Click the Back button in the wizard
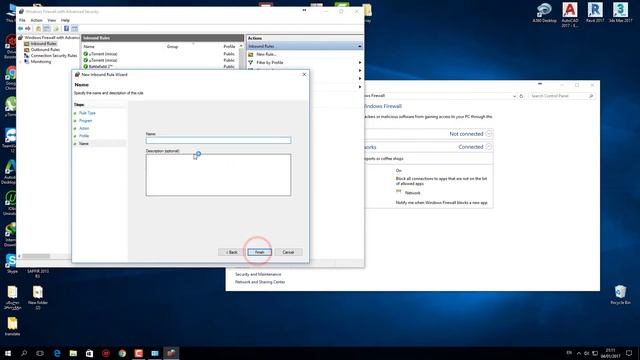The width and height of the screenshot is (640, 360). coord(231,252)
